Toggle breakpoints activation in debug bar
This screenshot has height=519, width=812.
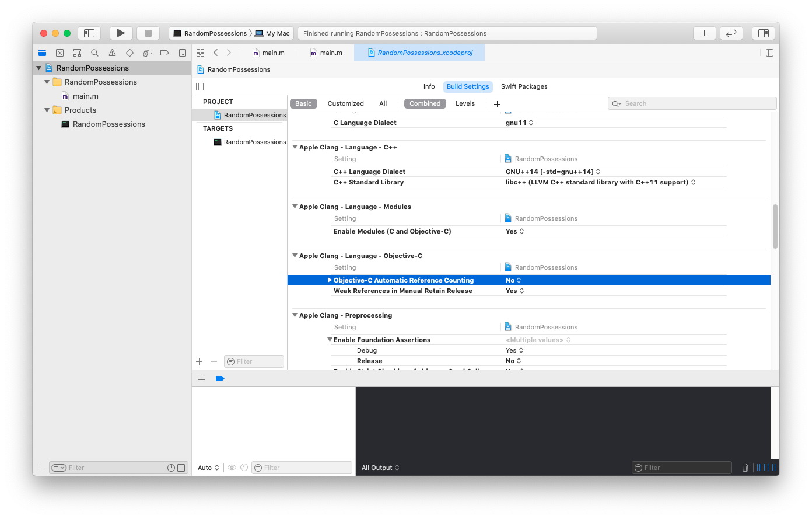[x=219, y=379]
